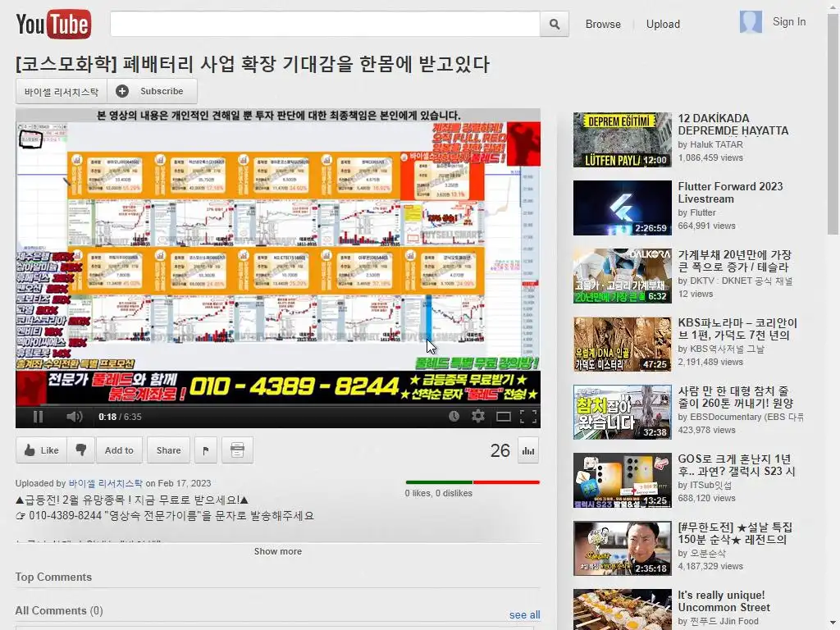The height and width of the screenshot is (630, 840).
Task: Open the Upload page
Action: (x=663, y=24)
